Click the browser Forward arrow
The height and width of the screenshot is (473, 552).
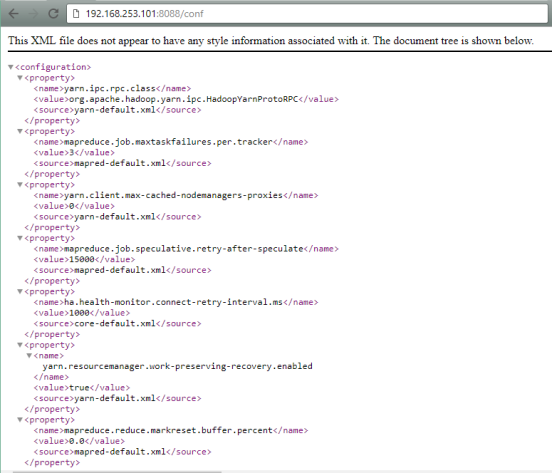(x=33, y=14)
